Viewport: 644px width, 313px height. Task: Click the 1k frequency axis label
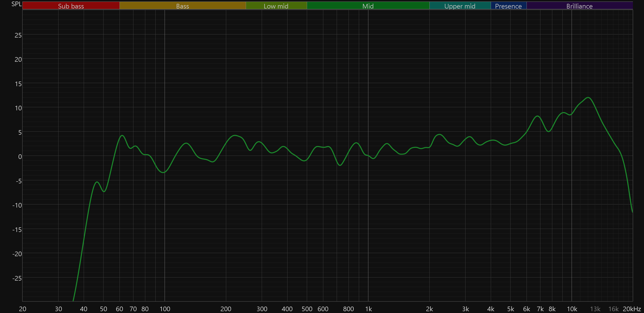(368, 309)
